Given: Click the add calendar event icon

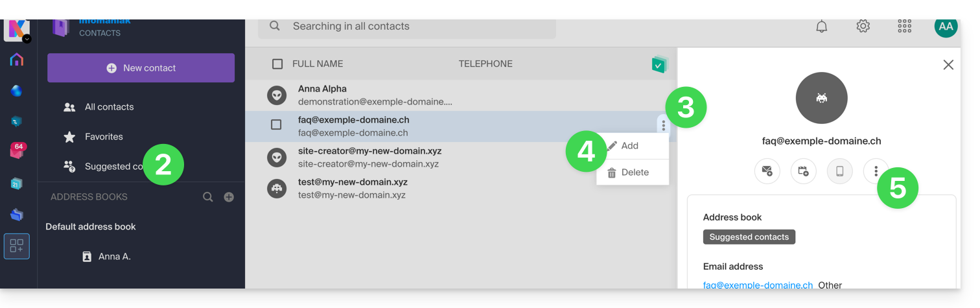Looking at the screenshot, I should point(804,171).
